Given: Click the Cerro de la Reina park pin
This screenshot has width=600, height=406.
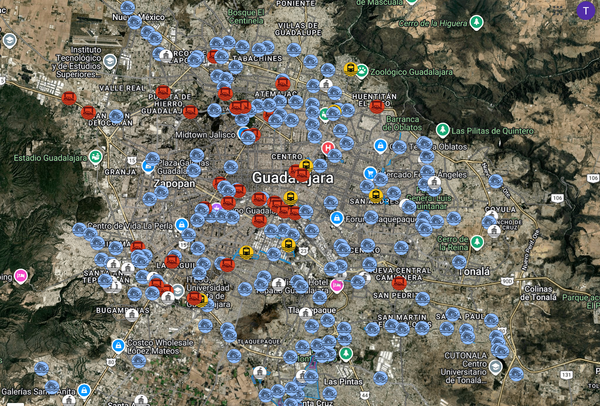Looking at the screenshot, I should click(477, 242).
